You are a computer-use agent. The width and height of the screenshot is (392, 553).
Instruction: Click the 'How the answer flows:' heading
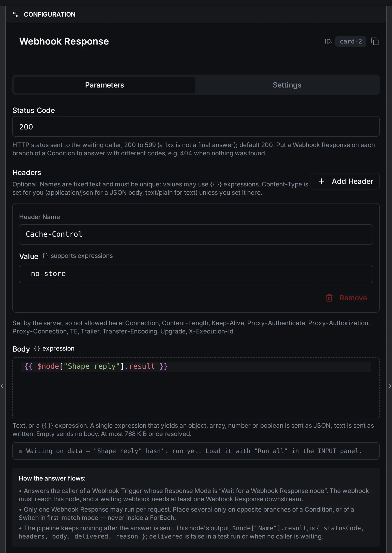pyautogui.click(x=52, y=478)
